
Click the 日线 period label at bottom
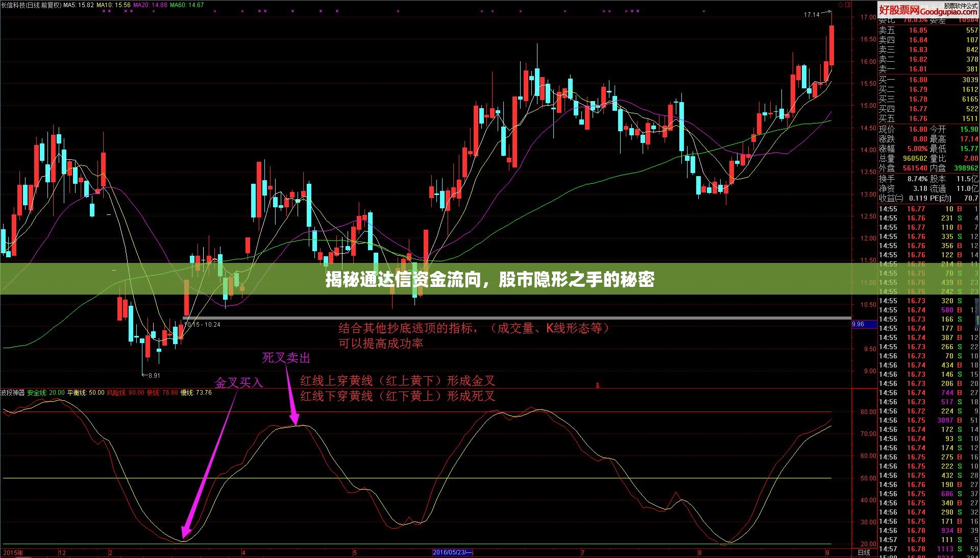pos(864,552)
